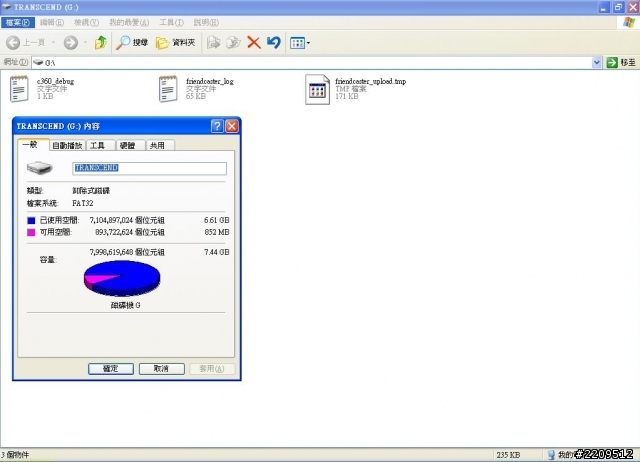
Task: Click the blue Undo arrow icon
Action: point(274,42)
